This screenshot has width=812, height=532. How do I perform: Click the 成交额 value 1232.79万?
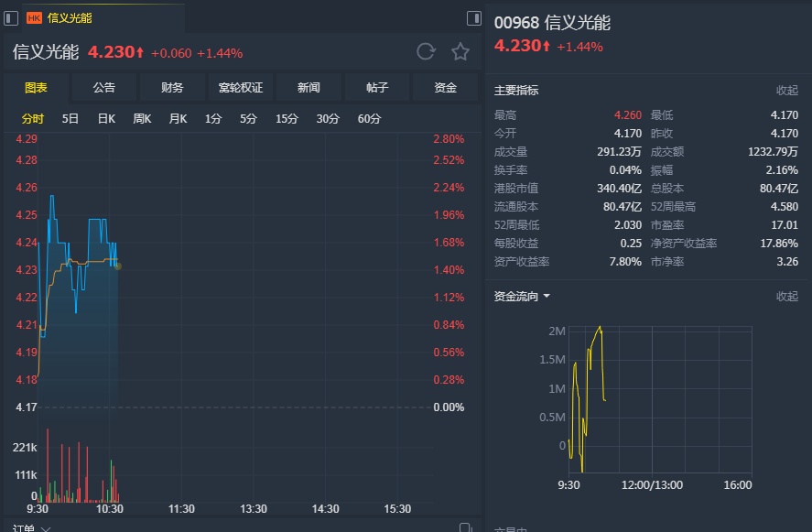(x=773, y=152)
